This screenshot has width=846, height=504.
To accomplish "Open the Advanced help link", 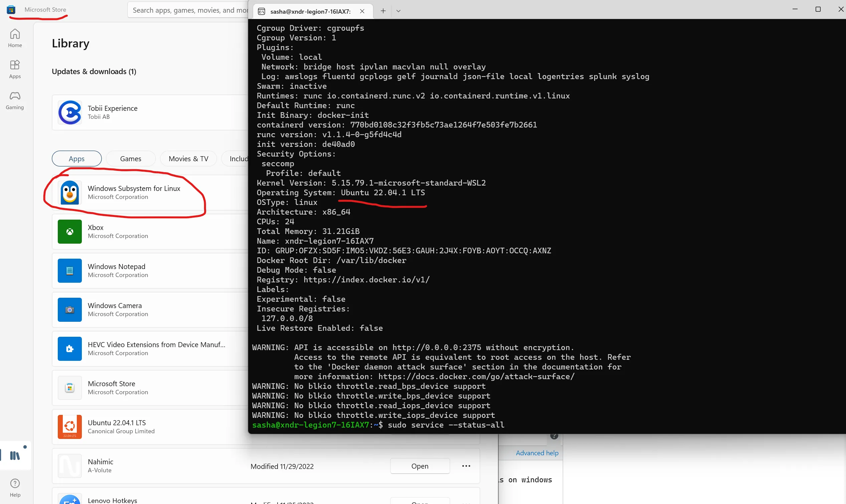I will tap(537, 453).
